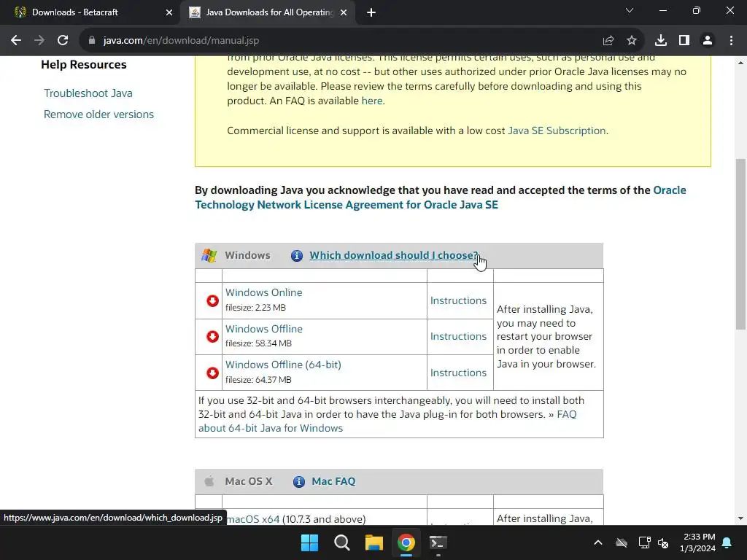The height and width of the screenshot is (560, 747).
Task: Open the Windows Start menu
Action: tap(309, 542)
